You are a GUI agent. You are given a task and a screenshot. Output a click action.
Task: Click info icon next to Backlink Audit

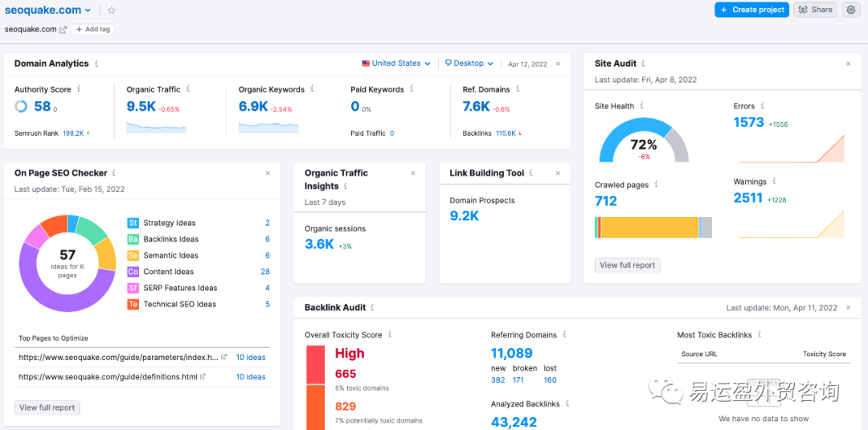[x=372, y=307]
